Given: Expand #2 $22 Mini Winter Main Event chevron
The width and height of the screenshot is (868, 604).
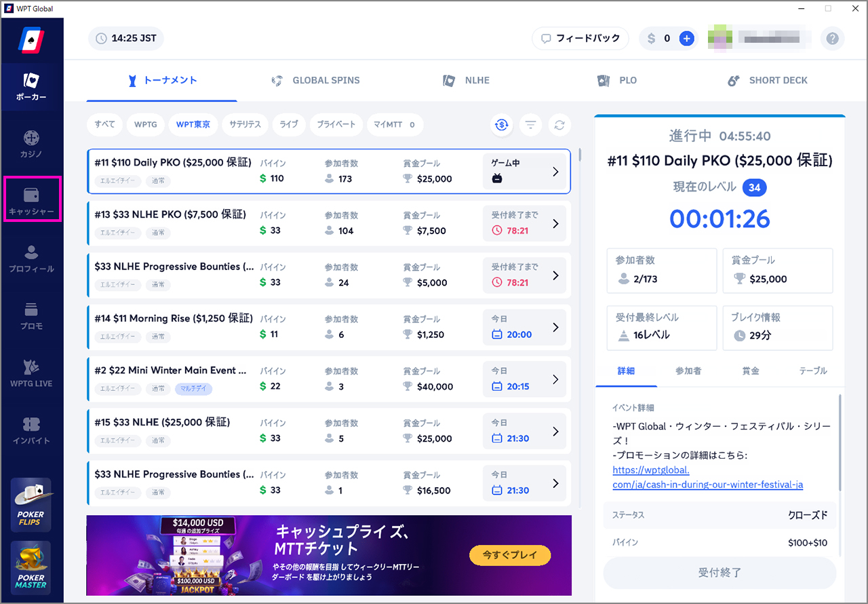Looking at the screenshot, I should (x=555, y=379).
